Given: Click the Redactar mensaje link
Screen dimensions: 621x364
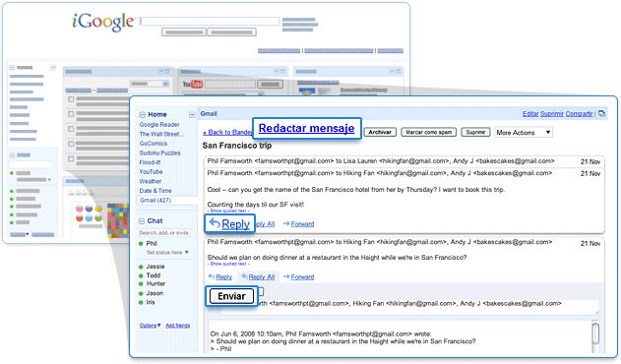Looking at the screenshot, I should (306, 128).
